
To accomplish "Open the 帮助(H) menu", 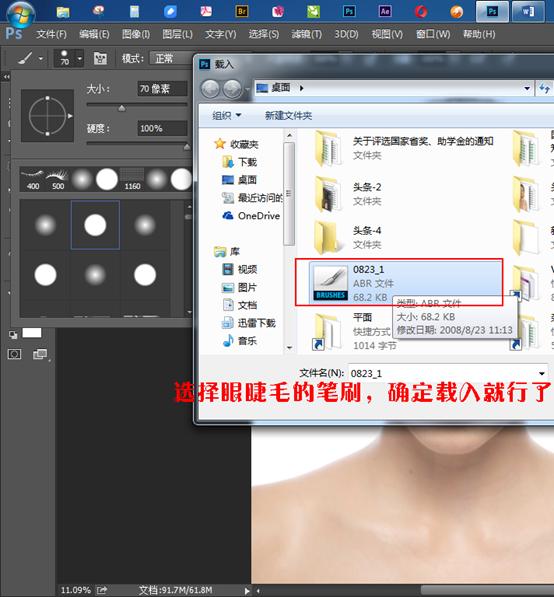I will [479, 34].
